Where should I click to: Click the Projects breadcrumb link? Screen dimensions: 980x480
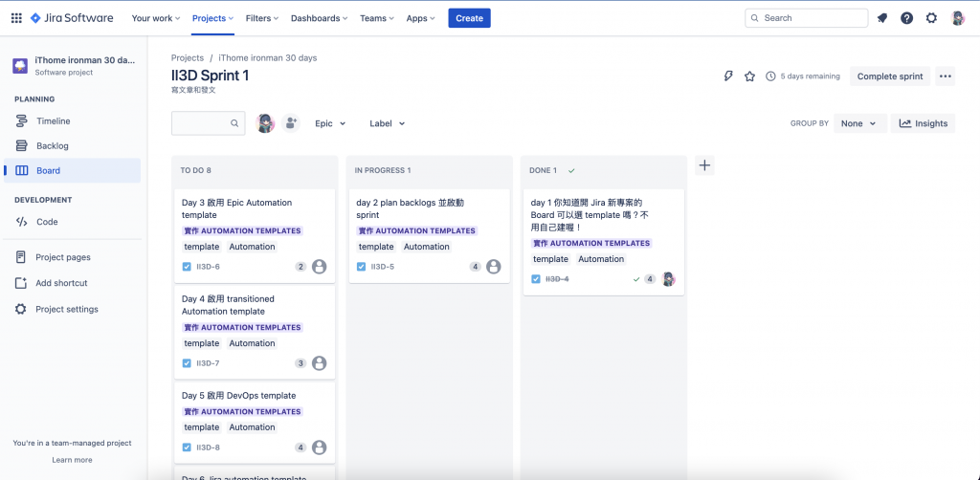(x=188, y=57)
